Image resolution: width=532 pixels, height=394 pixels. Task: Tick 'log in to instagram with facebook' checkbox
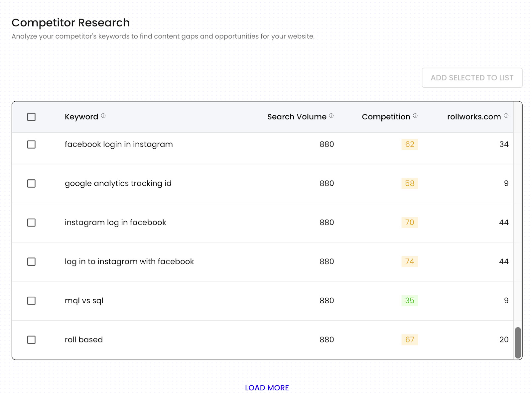click(31, 262)
